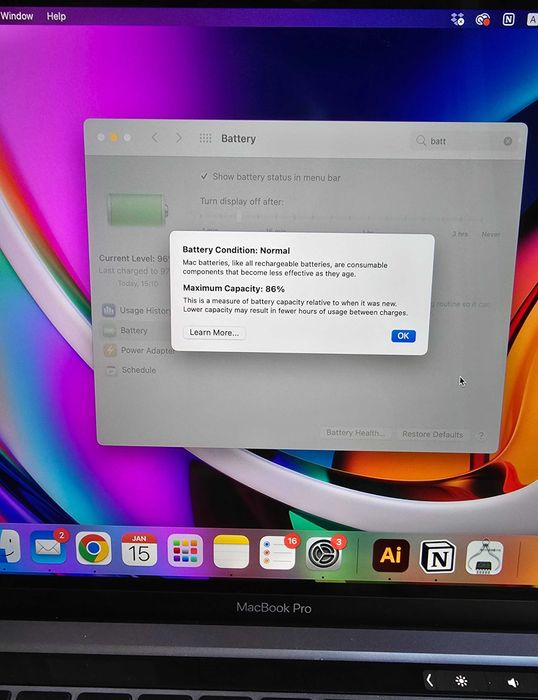This screenshot has width=538, height=700.
Task: Open Notion from the Dock
Action: pyautogui.click(x=438, y=557)
